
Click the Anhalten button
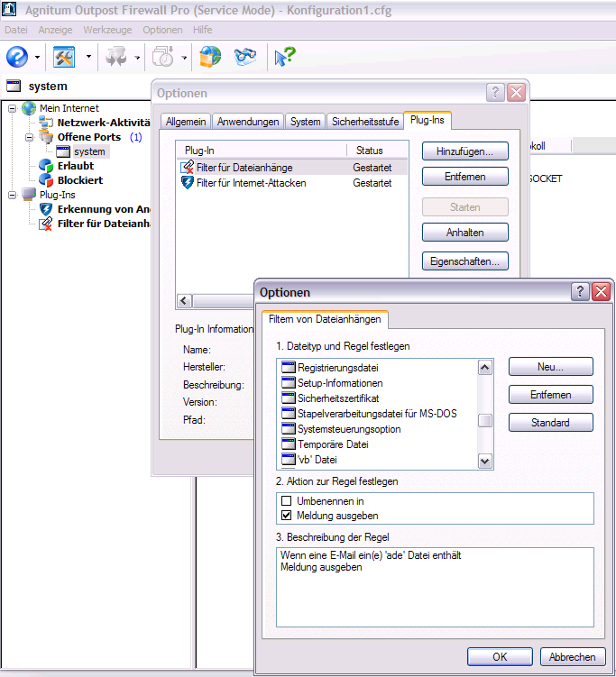(464, 233)
